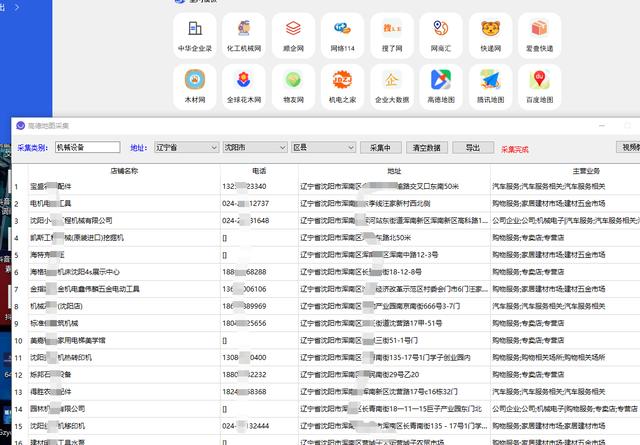Click the phone cell ending 31648

(x=245, y=221)
